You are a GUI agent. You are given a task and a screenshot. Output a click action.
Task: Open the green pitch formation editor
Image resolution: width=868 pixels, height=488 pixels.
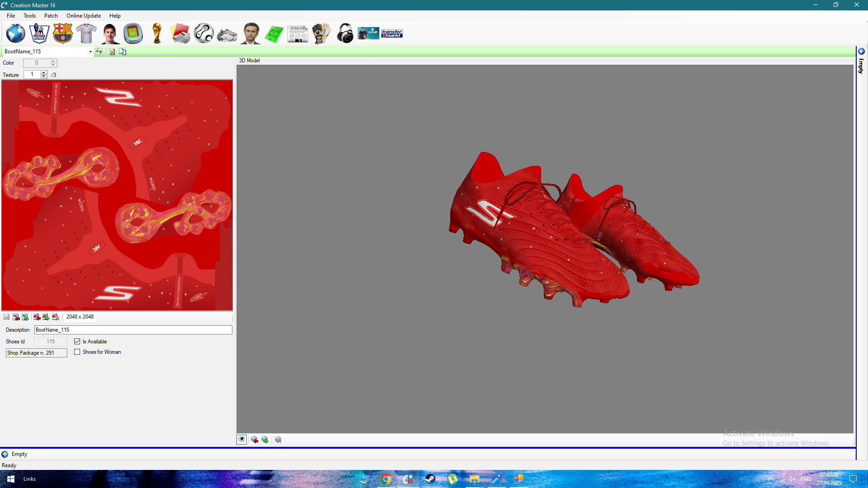click(274, 34)
